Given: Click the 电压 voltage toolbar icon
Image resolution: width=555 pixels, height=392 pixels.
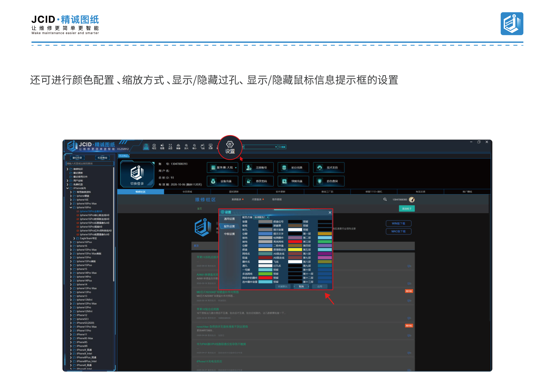Looking at the screenshot, I should pos(154,146).
